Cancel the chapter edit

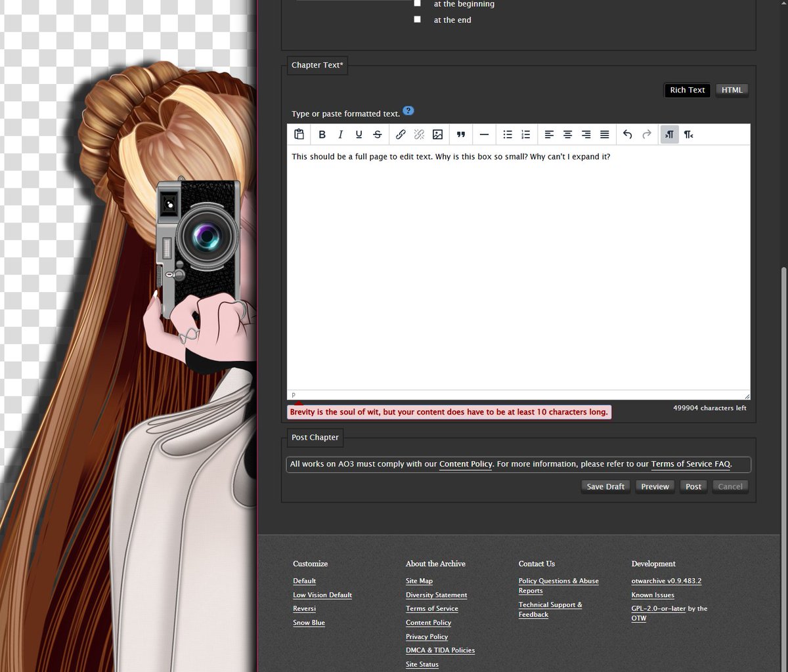[x=730, y=486]
